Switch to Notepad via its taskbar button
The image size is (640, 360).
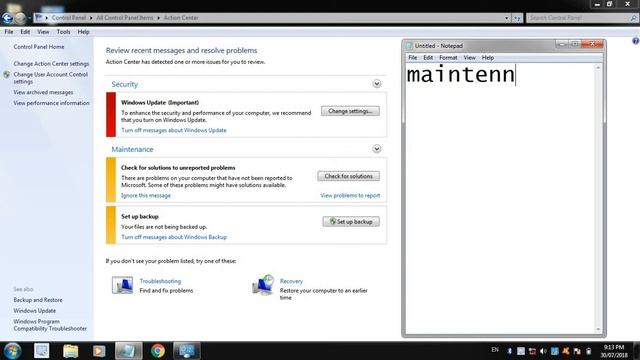[129, 351]
